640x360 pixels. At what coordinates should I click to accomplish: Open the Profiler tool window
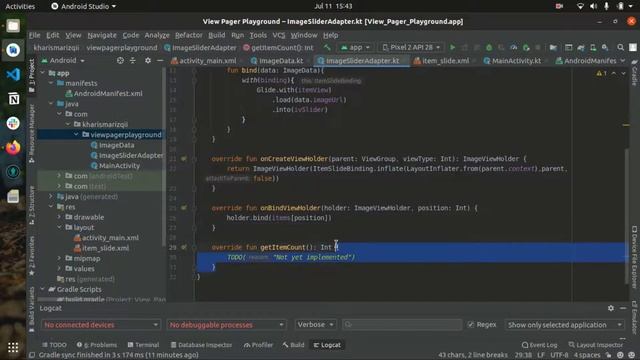click(x=258, y=345)
